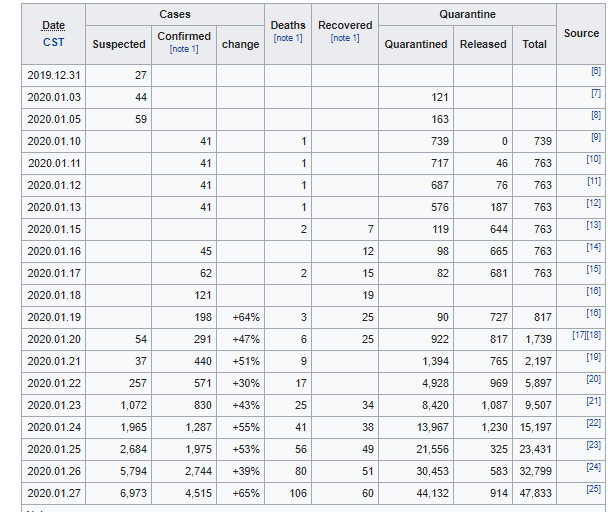Open source reference [19]

tap(594, 357)
